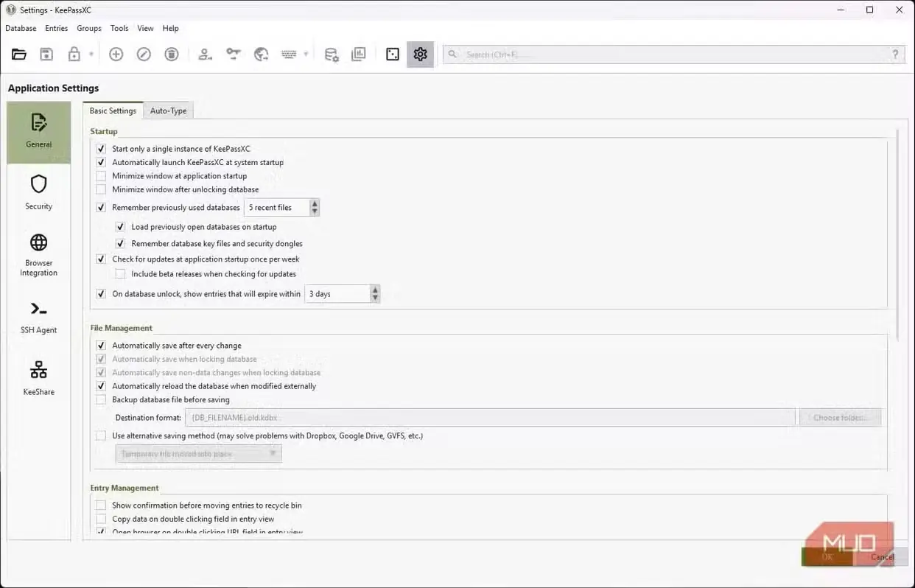
Task: Click the Copy URL globe icon
Action: (x=261, y=55)
